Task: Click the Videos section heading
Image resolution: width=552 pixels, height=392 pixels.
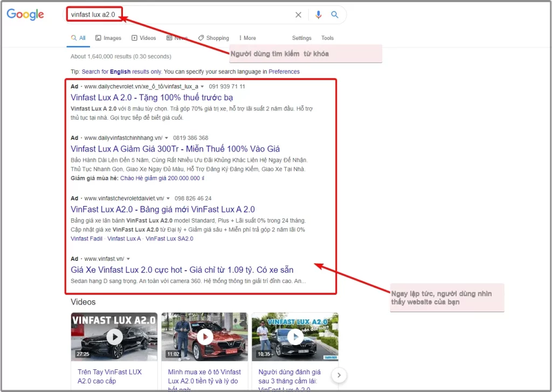Action: point(83,302)
